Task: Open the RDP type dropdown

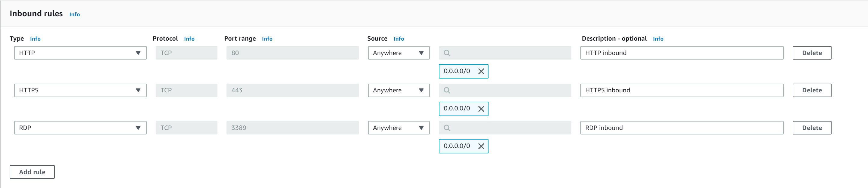Action: pyautogui.click(x=80, y=128)
